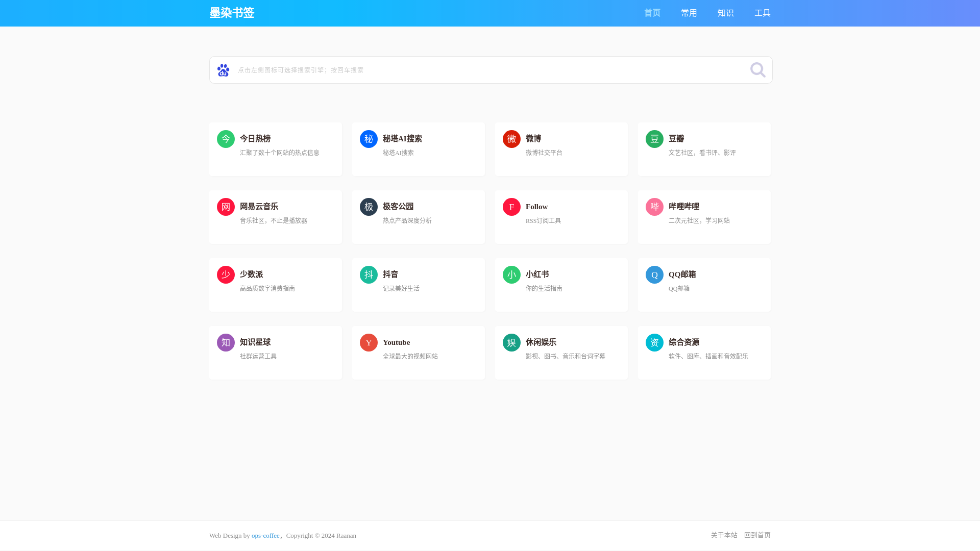Open the 哔哩哔哩 title link
The image size is (980, 551).
point(684,207)
